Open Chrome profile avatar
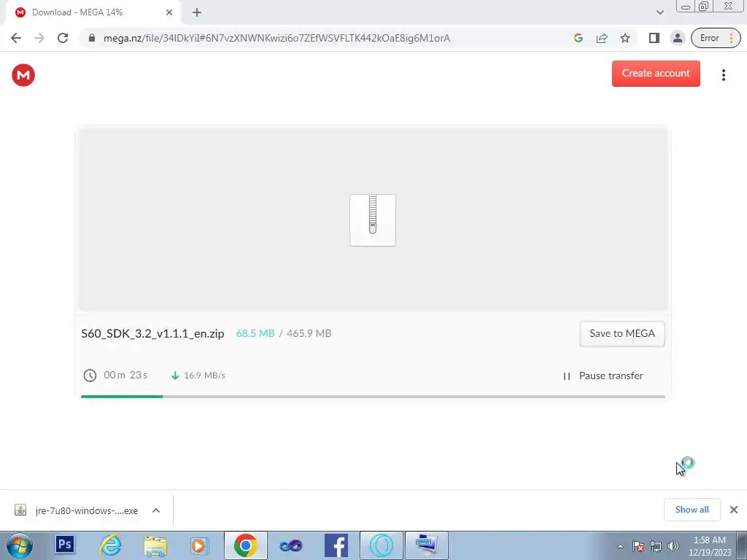The image size is (747, 560). [677, 38]
